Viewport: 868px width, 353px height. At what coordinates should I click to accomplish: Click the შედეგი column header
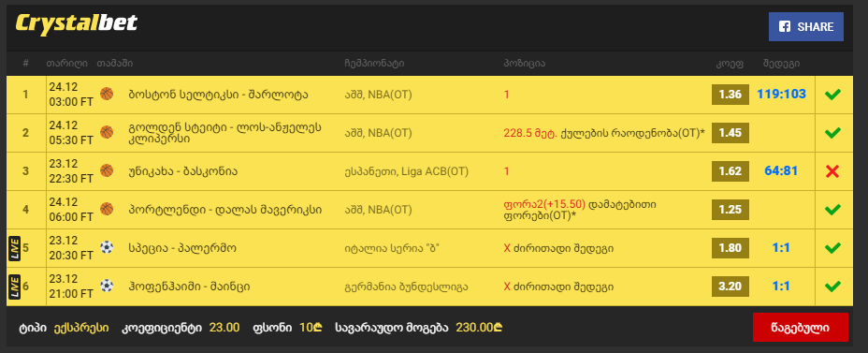781,63
